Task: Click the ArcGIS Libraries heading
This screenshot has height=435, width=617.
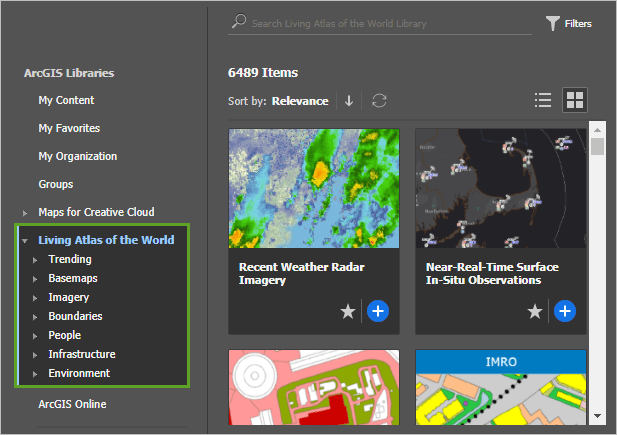Action: [x=69, y=73]
